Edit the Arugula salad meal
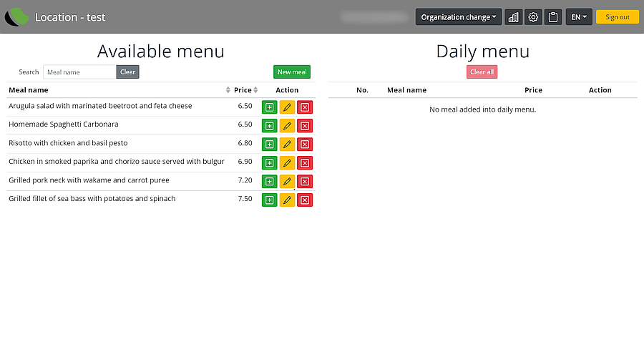This screenshot has height=362, width=644. click(287, 107)
